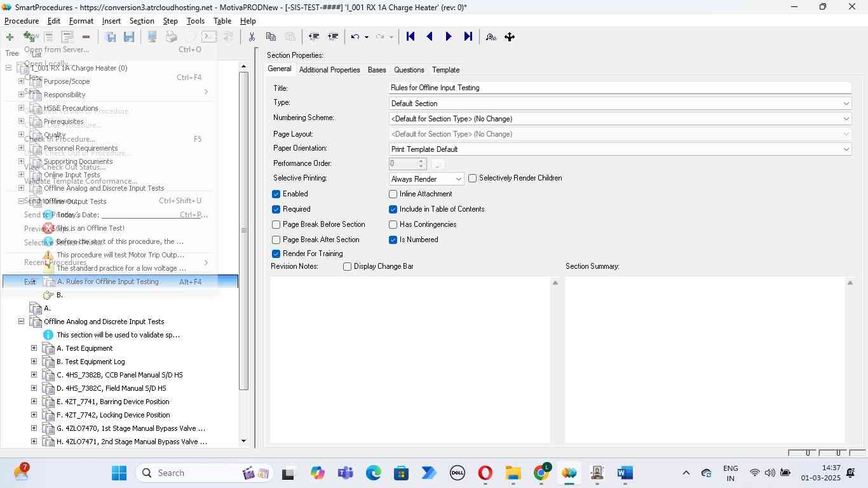Click the tree panel scroll-down arrow

[x=243, y=441]
